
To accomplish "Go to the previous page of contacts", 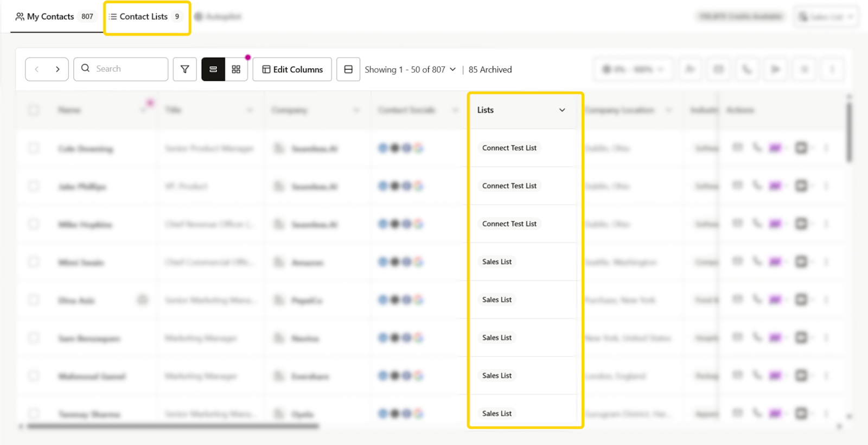I will click(x=37, y=69).
